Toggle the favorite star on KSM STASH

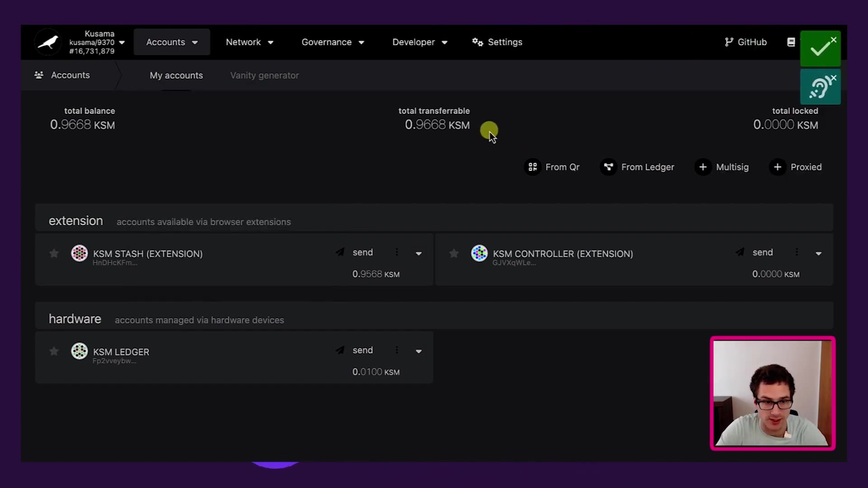pos(54,253)
